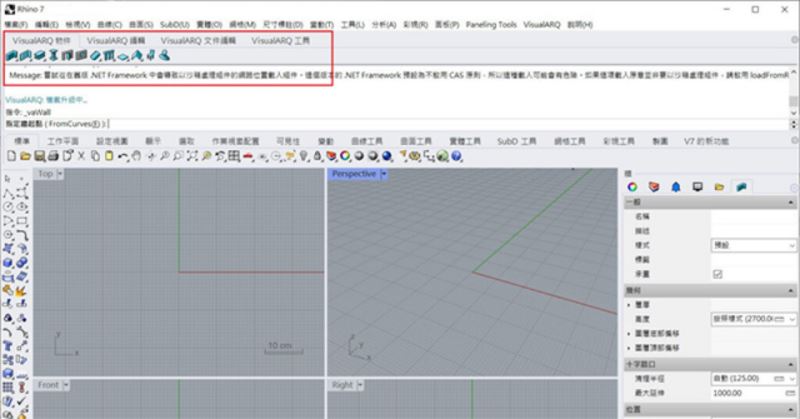Collapse the 十字路口 intersection section
The image size is (800, 419).
pyautogui.click(x=791, y=364)
